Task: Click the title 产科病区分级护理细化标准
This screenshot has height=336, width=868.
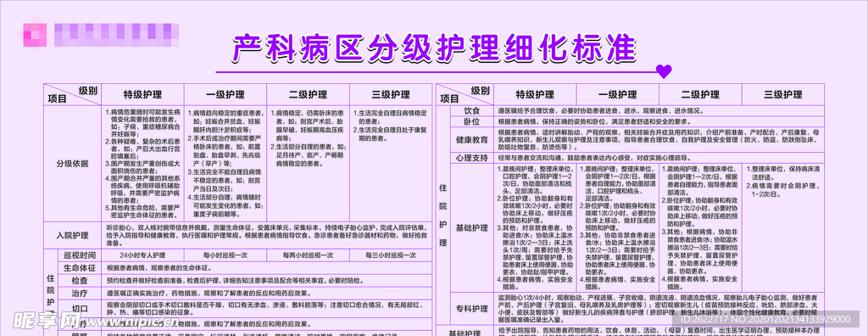Action: click(435, 48)
